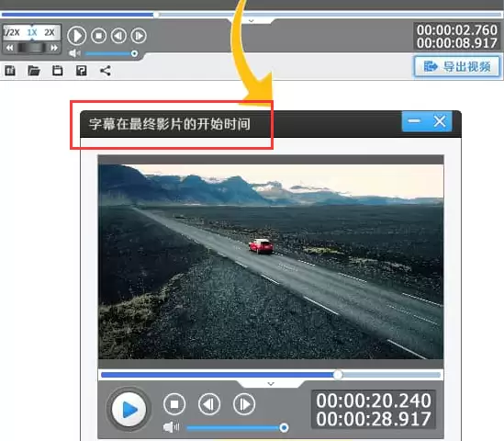Viewport: 504px width, 441px height.
Task: Step to next frame in dialog player
Action: click(x=244, y=404)
